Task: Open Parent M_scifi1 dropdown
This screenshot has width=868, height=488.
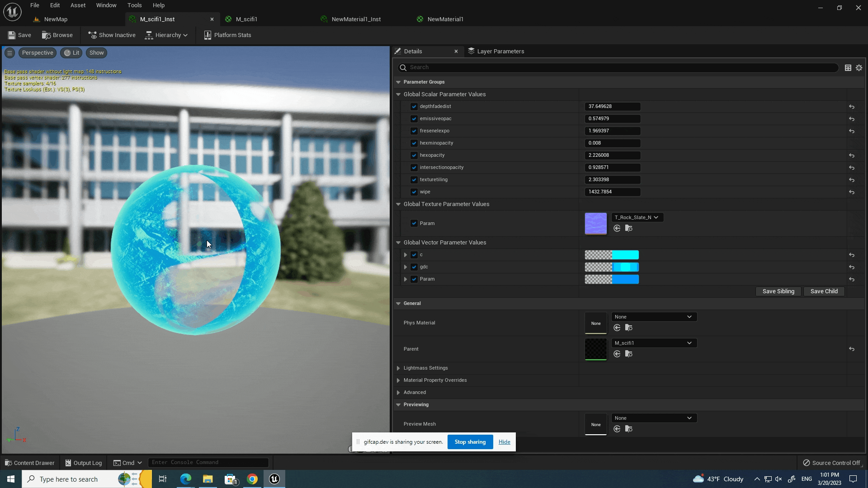Action: tap(654, 343)
